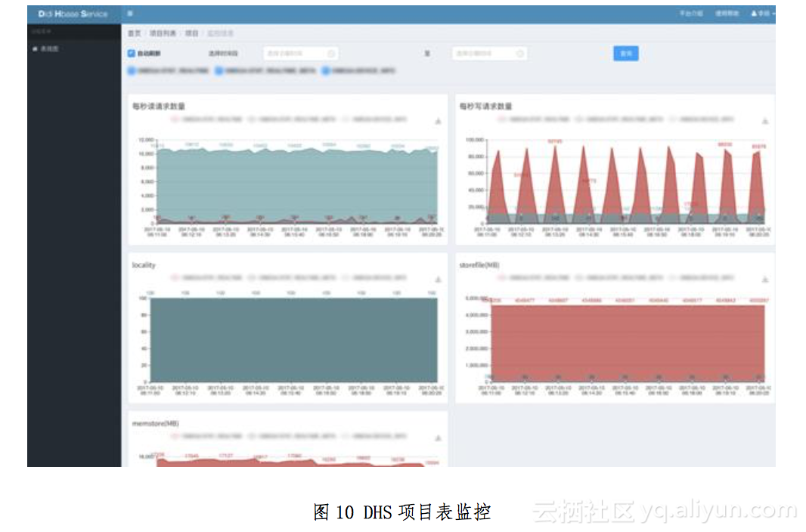Download the 每秒写请求数量 chart image

click(x=765, y=121)
